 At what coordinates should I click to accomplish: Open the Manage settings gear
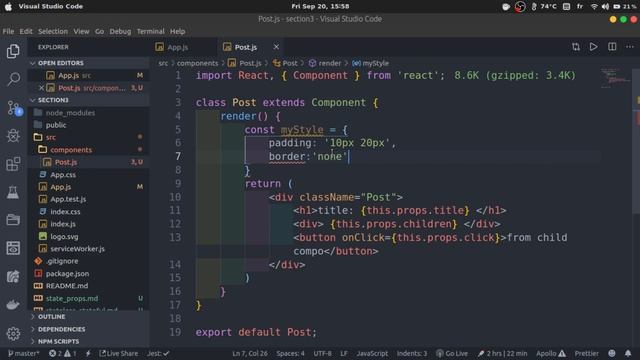tap(13, 334)
